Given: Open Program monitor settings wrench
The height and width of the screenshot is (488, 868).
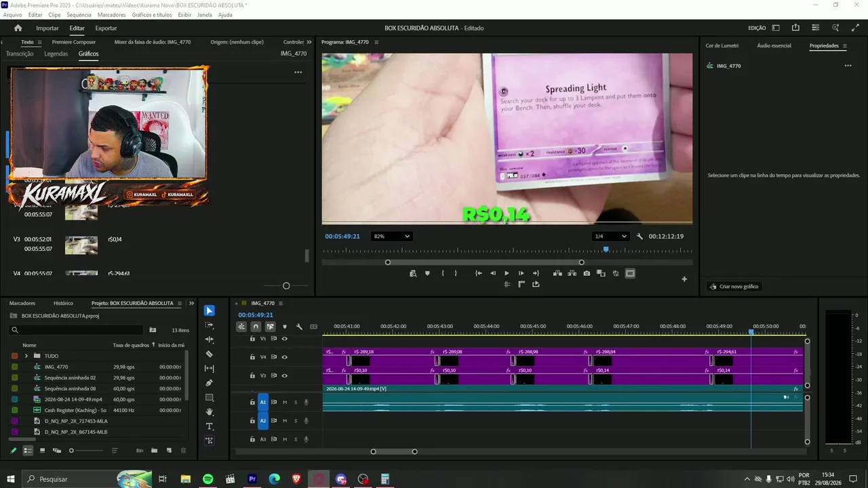Looking at the screenshot, I should click(639, 237).
